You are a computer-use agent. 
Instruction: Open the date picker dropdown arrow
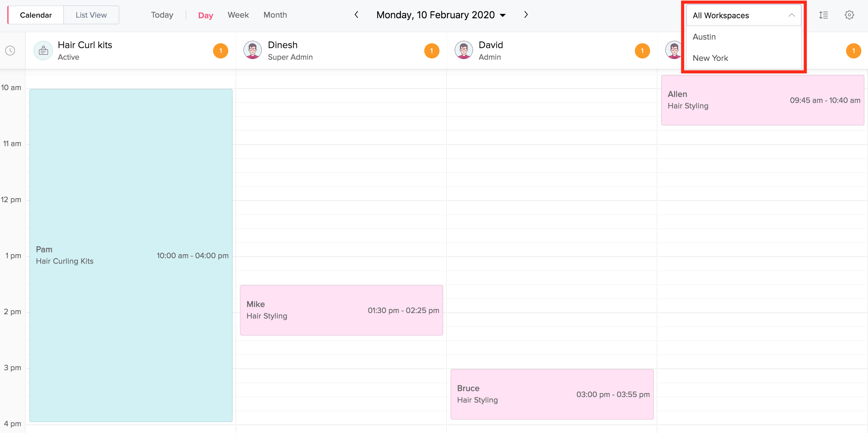pyautogui.click(x=503, y=16)
